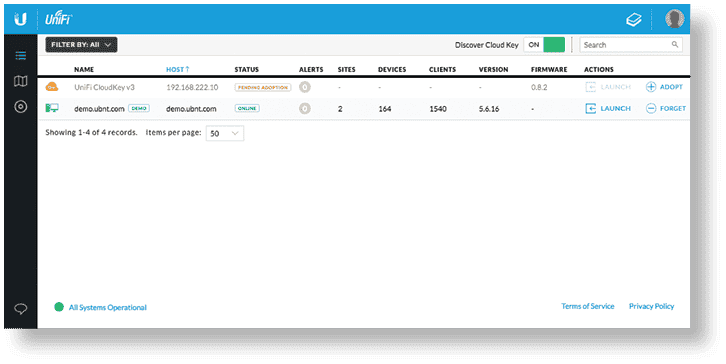Click into the Search field
726x364 pixels.
pos(631,45)
